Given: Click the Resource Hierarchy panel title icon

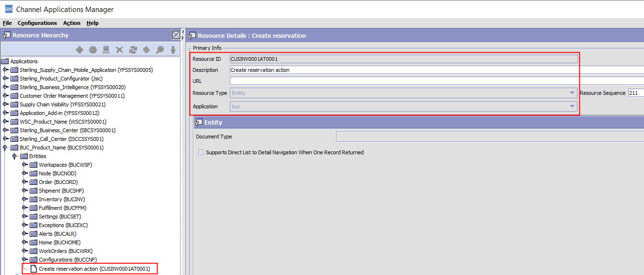Looking at the screenshot, I should [x=7, y=35].
